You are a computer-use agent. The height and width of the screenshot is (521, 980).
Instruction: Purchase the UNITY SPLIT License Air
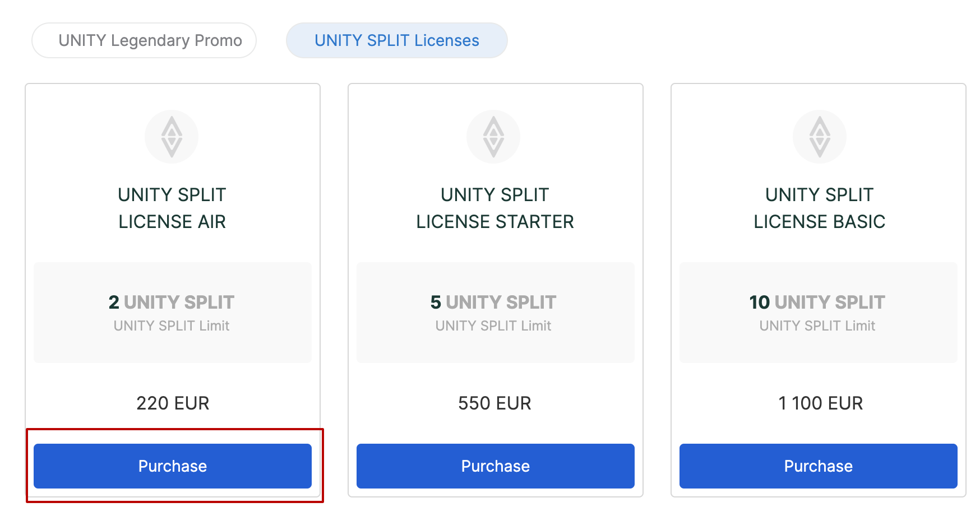173,466
